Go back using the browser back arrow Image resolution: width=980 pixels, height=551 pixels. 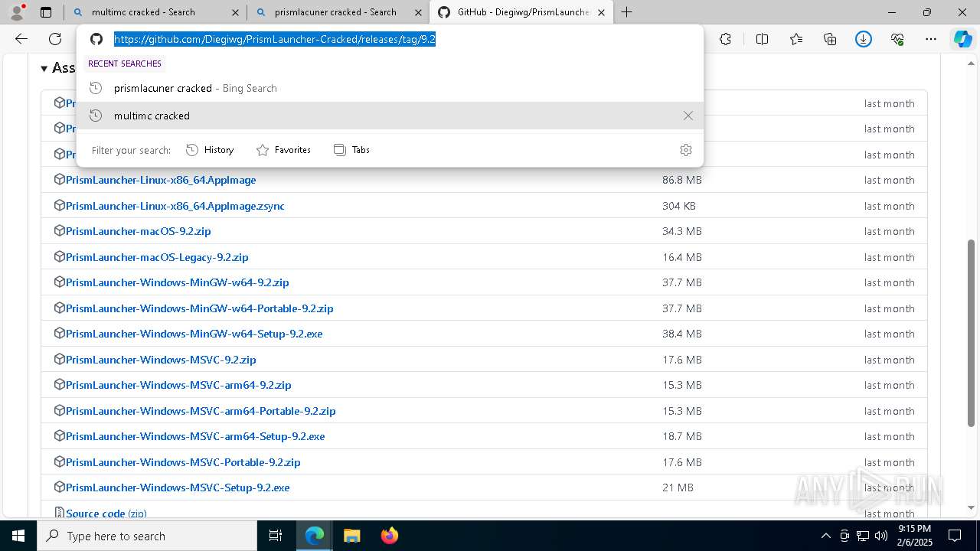21,39
